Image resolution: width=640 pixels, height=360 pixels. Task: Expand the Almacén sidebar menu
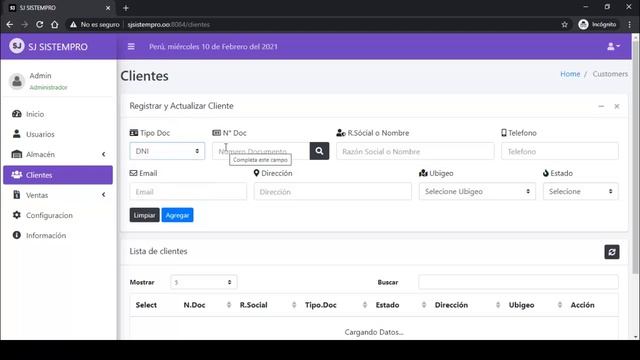click(58, 154)
